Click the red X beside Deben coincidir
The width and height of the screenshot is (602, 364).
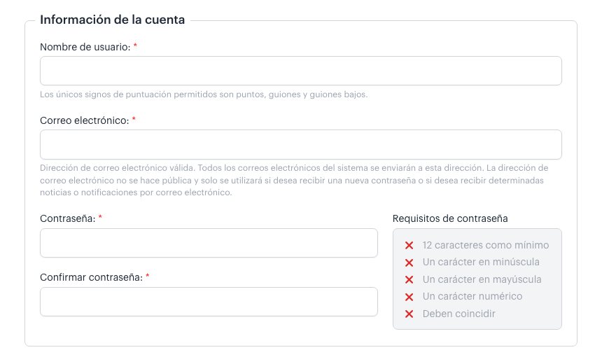[x=409, y=314]
